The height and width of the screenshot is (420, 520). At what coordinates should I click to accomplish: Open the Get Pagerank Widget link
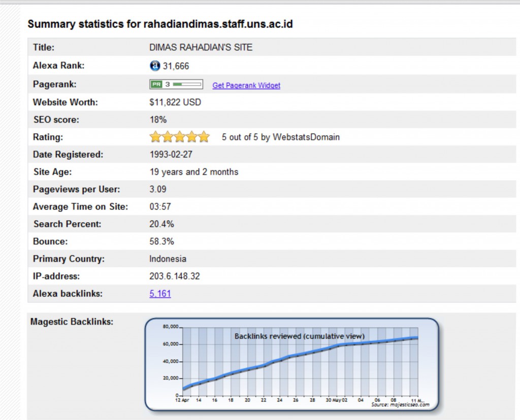(246, 85)
